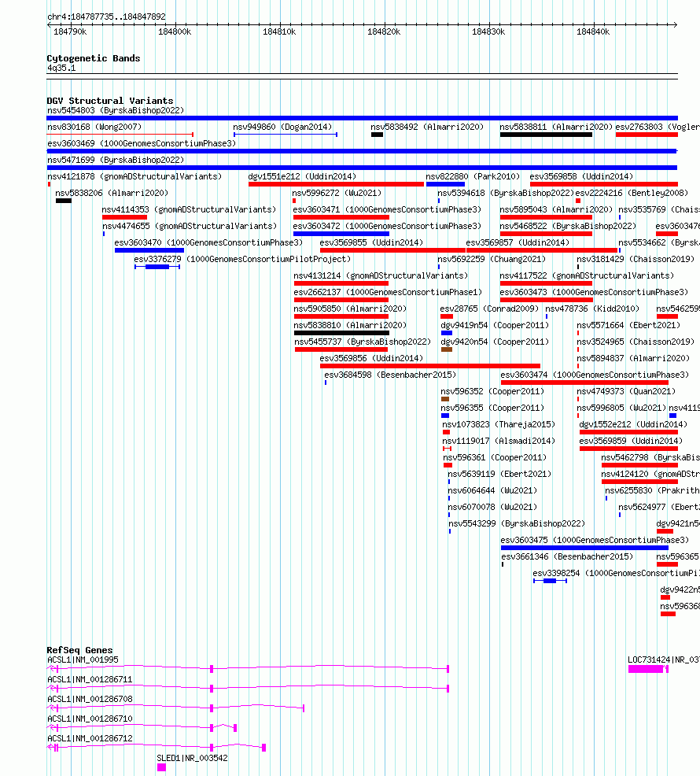Click the blue bar of nsv822880 (Park2010)

(445, 184)
